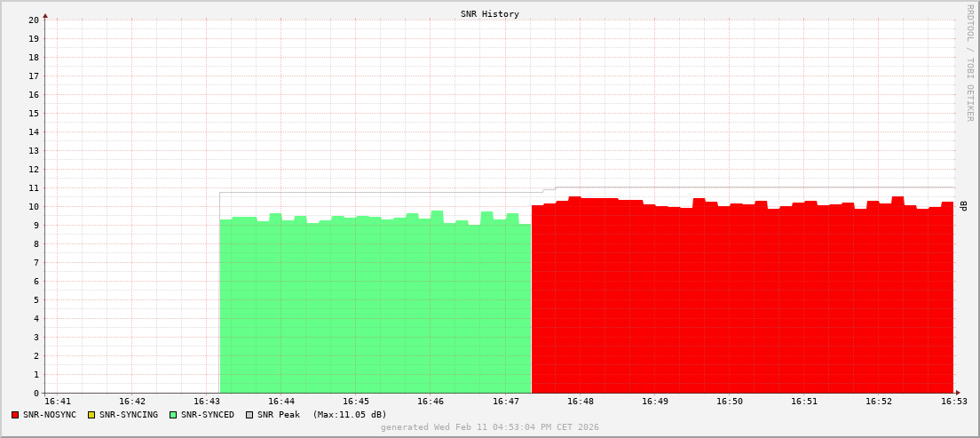This screenshot has width=980, height=438.
Task: Open the RRDTOOL / TOBI OETIKER watermark
Action: tap(969, 62)
